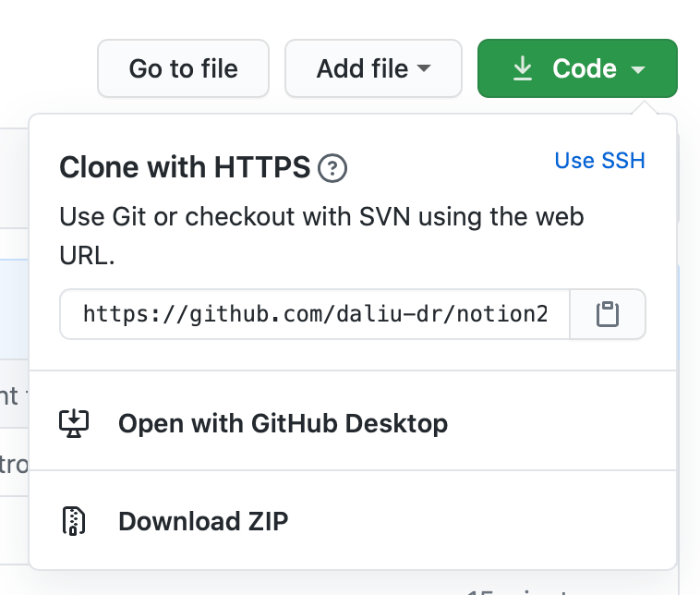This screenshot has width=700, height=595.
Task: Toggle the green Code dropdown button
Action: 577,68
